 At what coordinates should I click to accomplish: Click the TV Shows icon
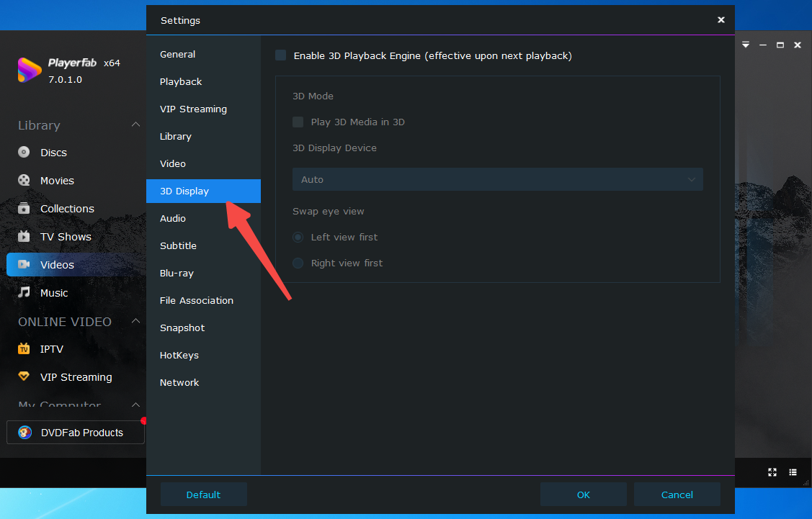click(24, 236)
